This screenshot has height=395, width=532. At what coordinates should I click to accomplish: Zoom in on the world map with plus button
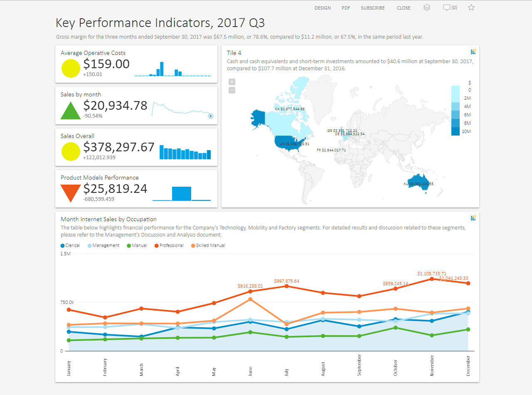tap(232, 81)
